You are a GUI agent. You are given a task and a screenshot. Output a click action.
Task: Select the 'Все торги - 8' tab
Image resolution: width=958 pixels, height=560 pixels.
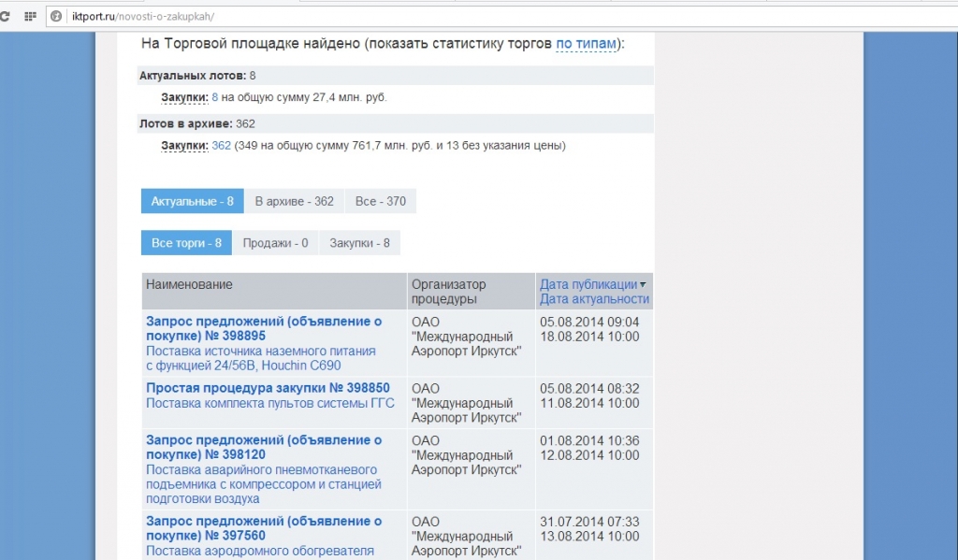click(186, 242)
